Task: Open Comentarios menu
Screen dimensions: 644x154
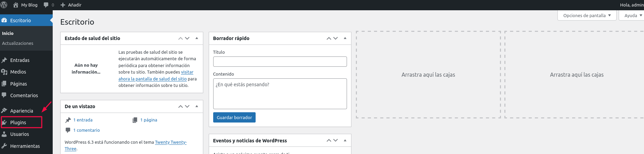Action: (26, 95)
